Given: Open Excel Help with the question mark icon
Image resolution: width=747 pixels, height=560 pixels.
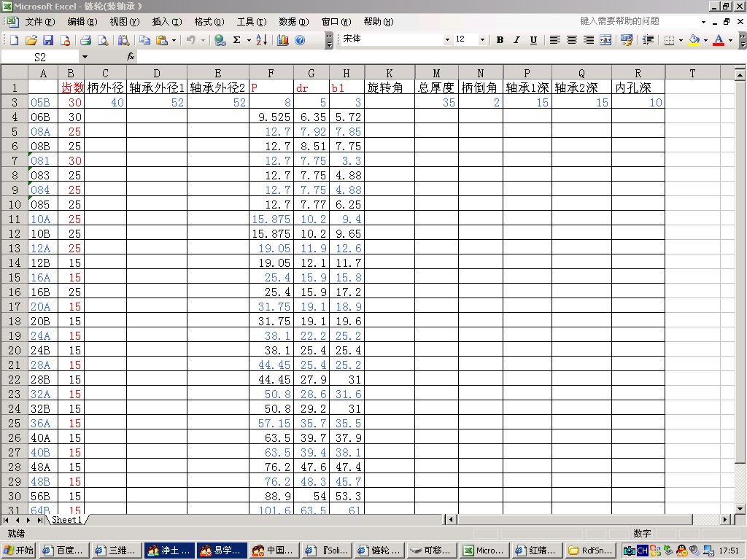Looking at the screenshot, I should [x=300, y=40].
